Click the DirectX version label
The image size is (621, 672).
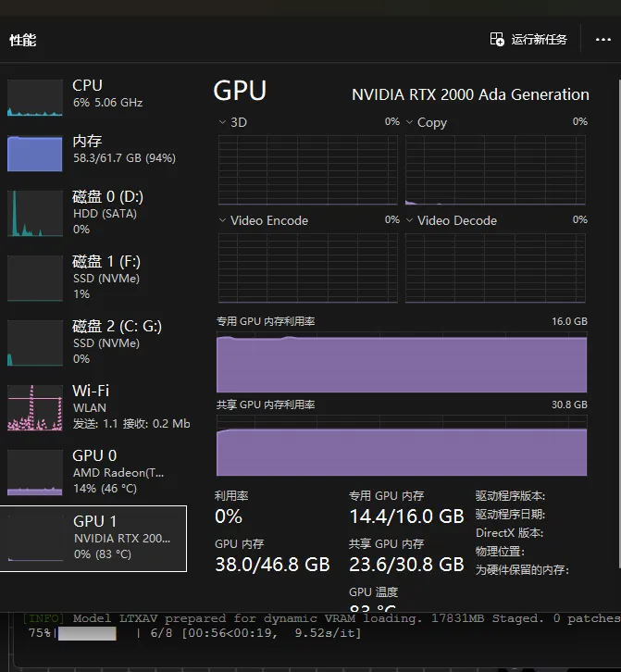510,533
